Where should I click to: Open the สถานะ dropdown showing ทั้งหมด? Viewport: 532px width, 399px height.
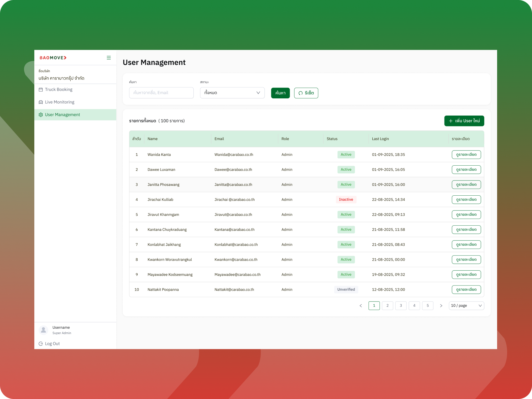click(x=232, y=93)
